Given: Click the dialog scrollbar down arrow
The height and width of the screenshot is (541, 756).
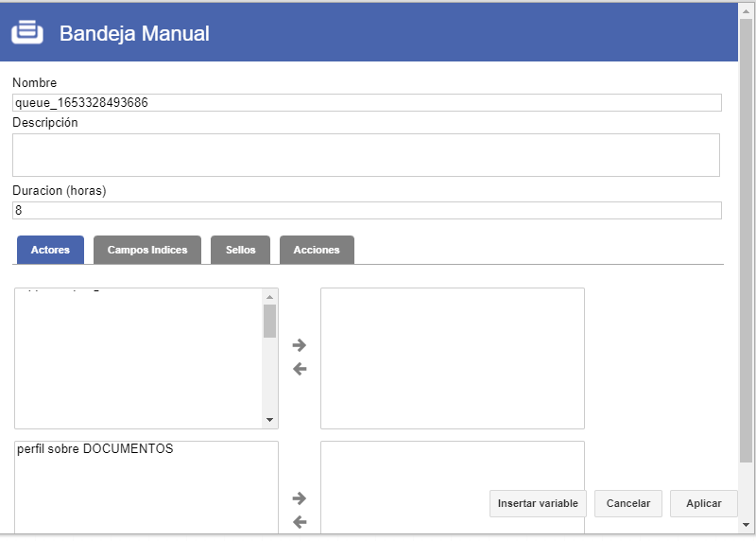Looking at the screenshot, I should (x=746, y=525).
